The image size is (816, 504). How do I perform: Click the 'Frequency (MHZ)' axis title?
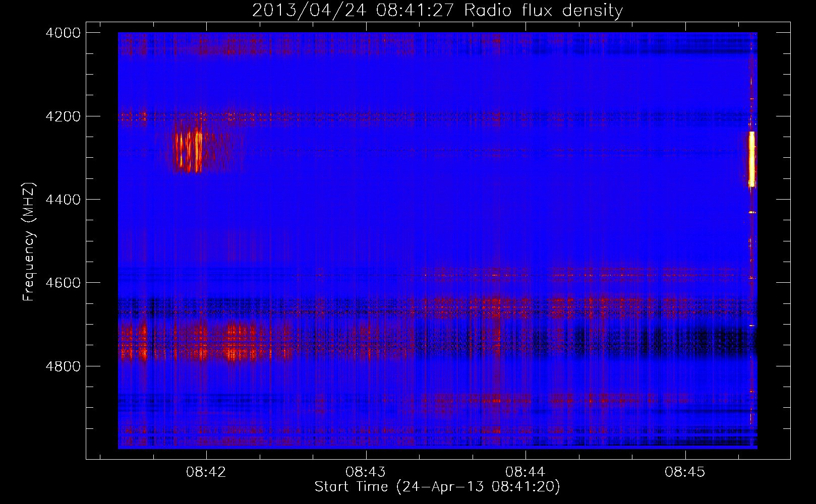pyautogui.click(x=29, y=242)
